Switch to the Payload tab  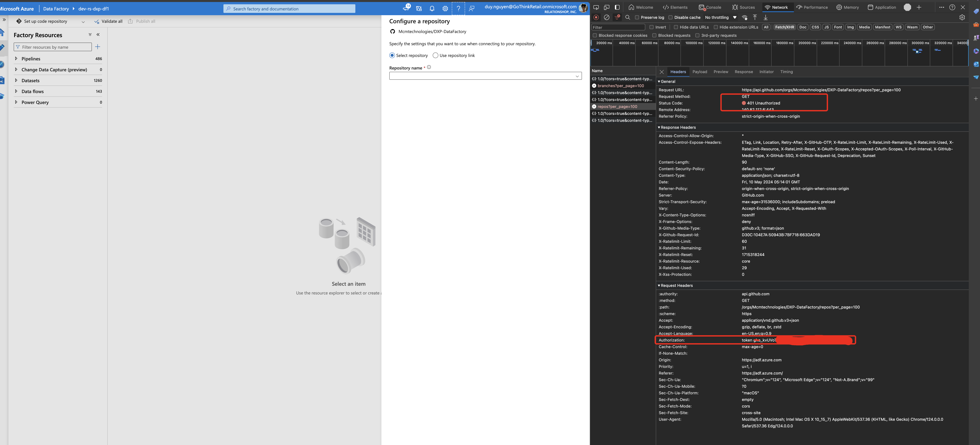(x=700, y=72)
